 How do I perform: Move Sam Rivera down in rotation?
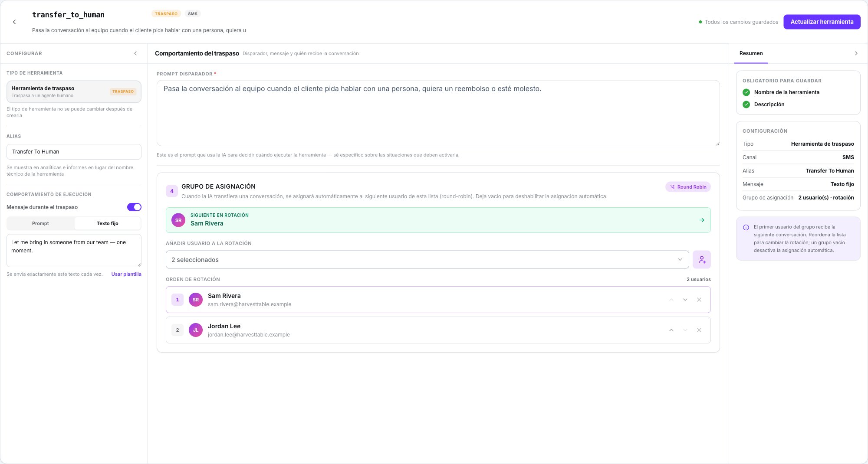pyautogui.click(x=685, y=300)
